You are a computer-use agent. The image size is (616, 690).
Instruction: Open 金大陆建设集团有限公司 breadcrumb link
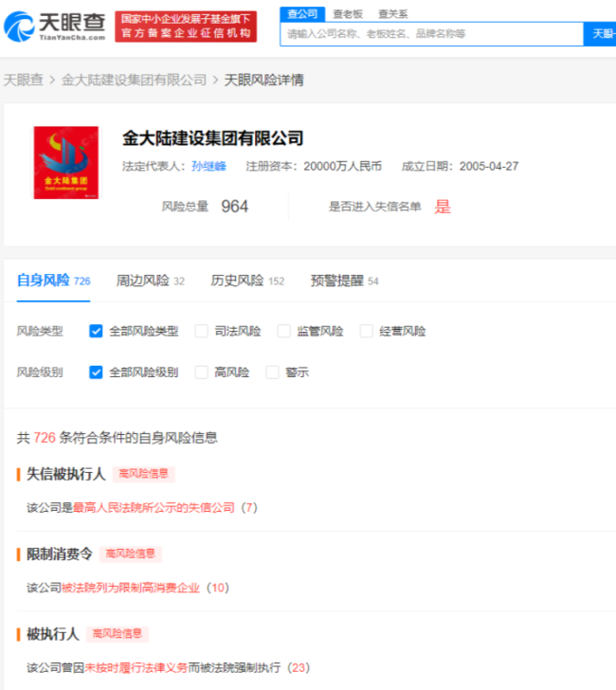pos(134,80)
